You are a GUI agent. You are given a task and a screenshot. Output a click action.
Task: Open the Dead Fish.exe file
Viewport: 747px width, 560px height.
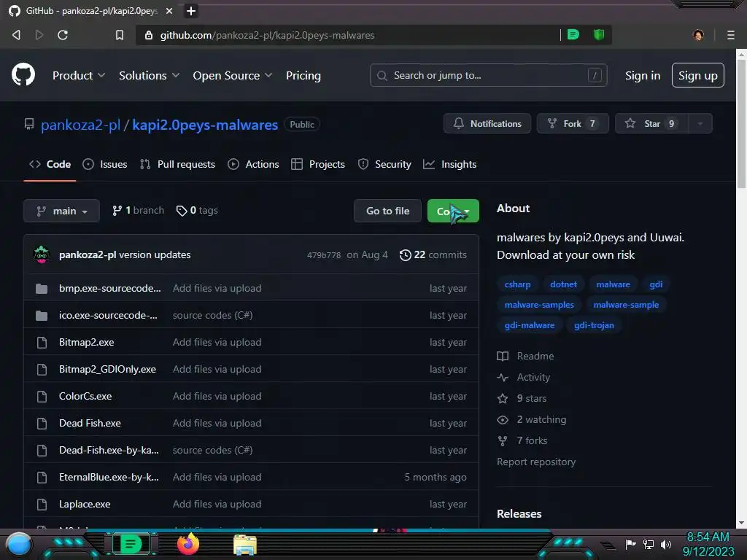(90, 423)
